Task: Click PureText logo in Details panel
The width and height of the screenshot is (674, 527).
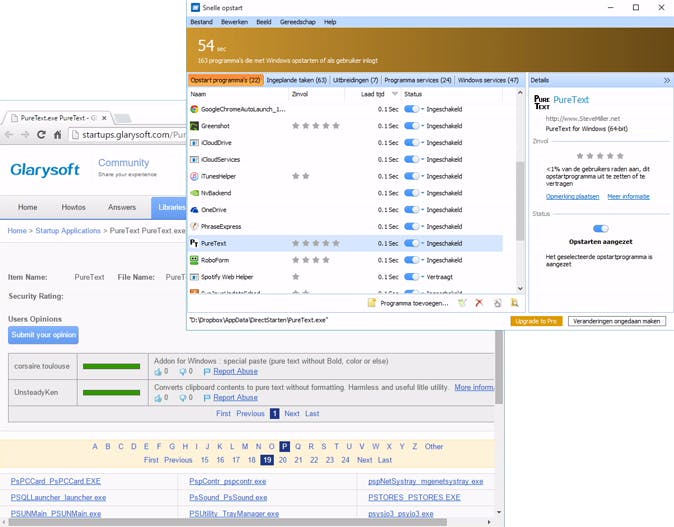Action: tap(542, 103)
